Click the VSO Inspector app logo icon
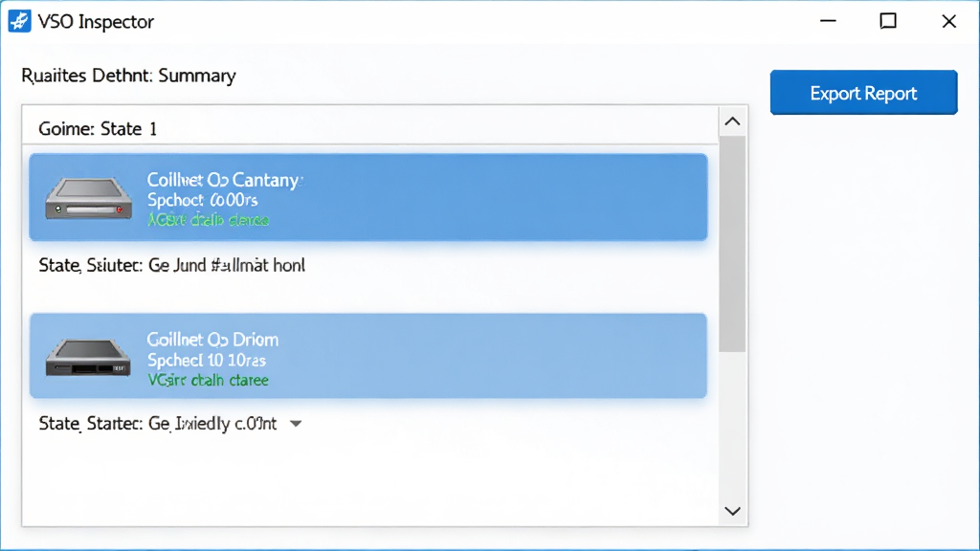Image resolution: width=980 pixels, height=551 pixels. [19, 21]
